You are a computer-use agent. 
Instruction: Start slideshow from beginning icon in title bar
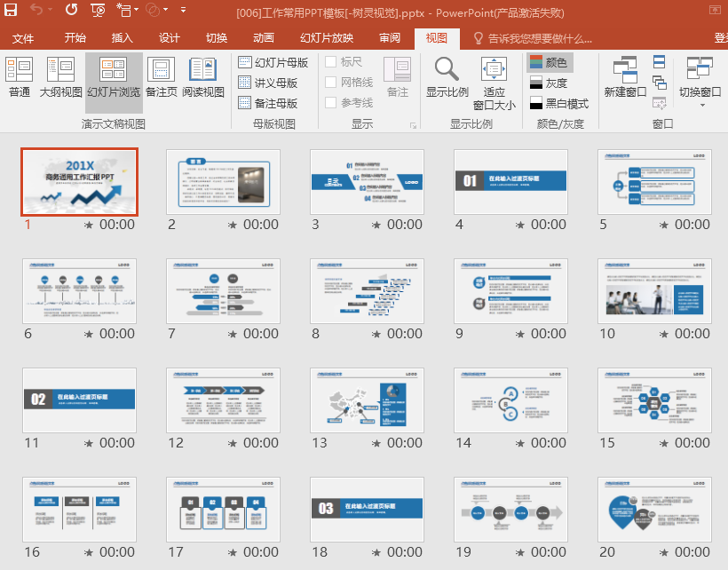point(98,10)
